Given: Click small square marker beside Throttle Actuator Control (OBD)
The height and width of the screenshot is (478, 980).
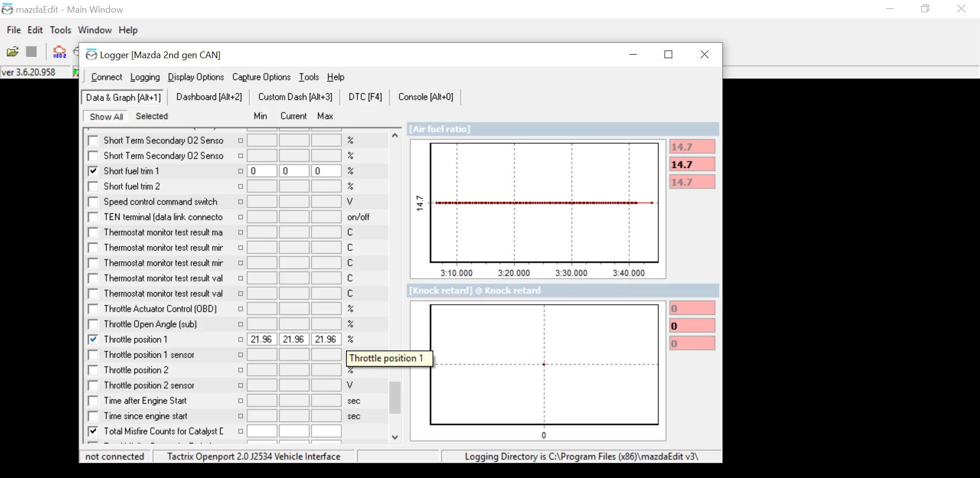Looking at the screenshot, I should pos(240,309).
